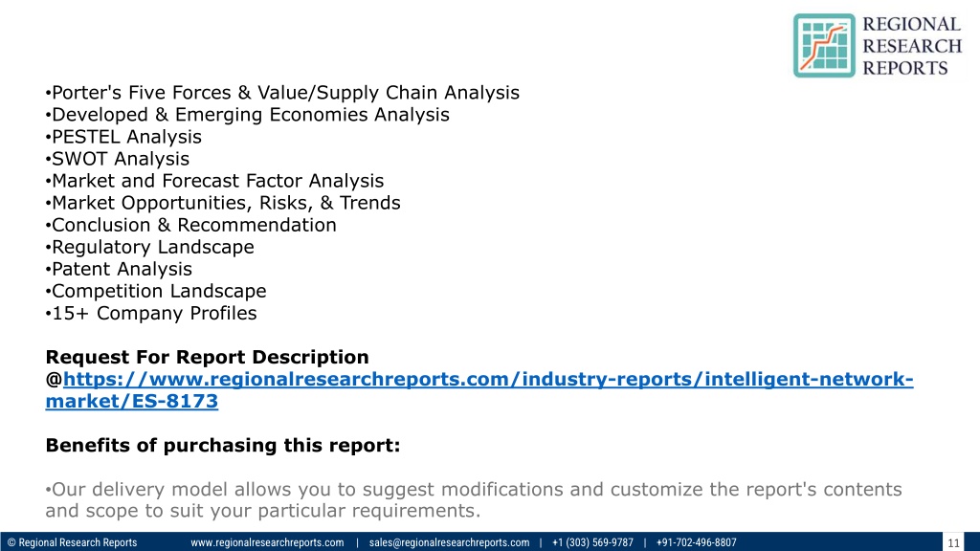980x551 pixels.
Task: Click the Patent Analysis bullet item
Action: pyautogui.click(x=119, y=269)
